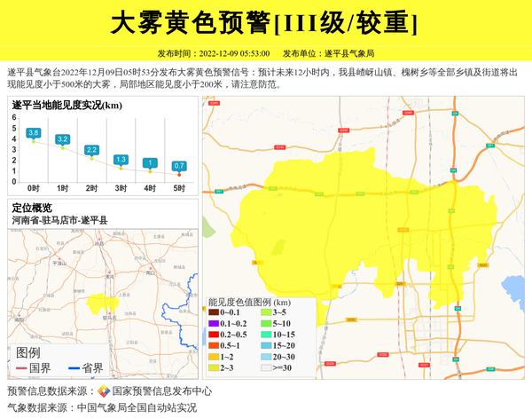Click the 0.1~0.2 purple swatch
Viewport: 532px width, 418px height.
click(x=214, y=324)
